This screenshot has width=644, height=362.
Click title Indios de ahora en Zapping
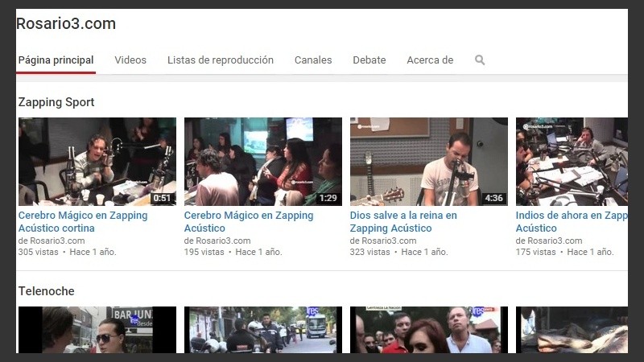click(x=572, y=216)
